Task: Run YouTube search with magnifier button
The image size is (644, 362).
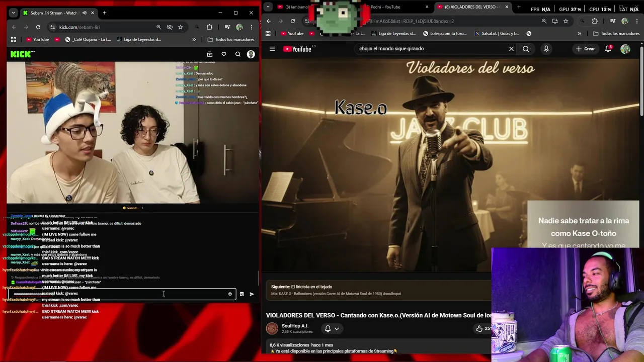Action: point(526,49)
